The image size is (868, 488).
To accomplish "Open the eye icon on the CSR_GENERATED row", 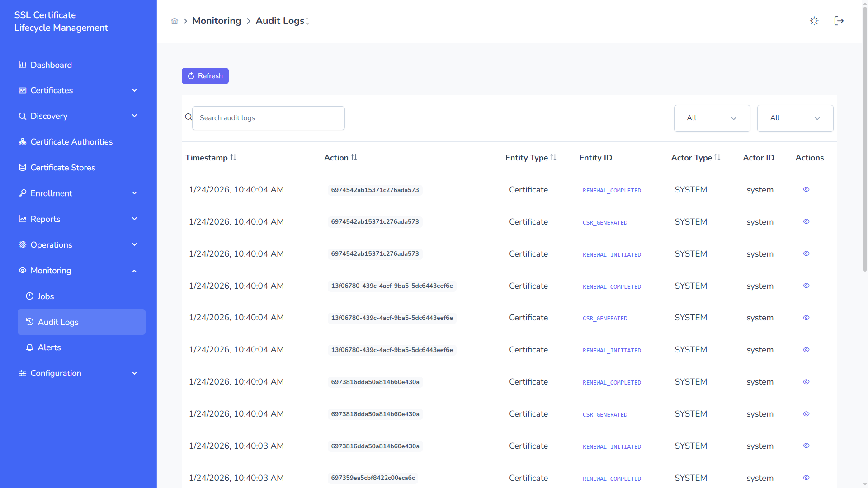I will [806, 221].
